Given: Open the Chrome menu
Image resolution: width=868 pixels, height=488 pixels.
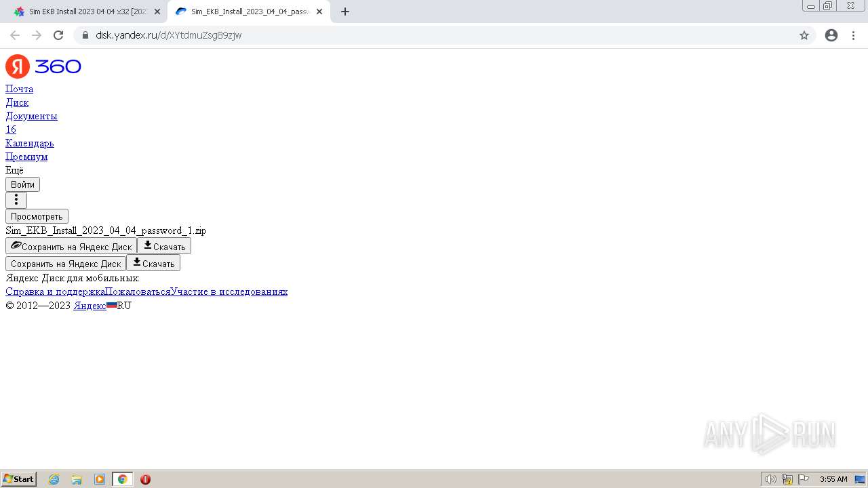Looking at the screenshot, I should tap(853, 35).
